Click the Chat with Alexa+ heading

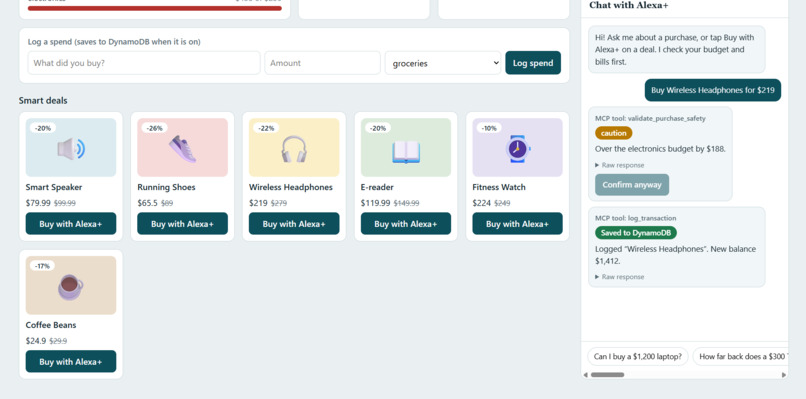tap(629, 5)
